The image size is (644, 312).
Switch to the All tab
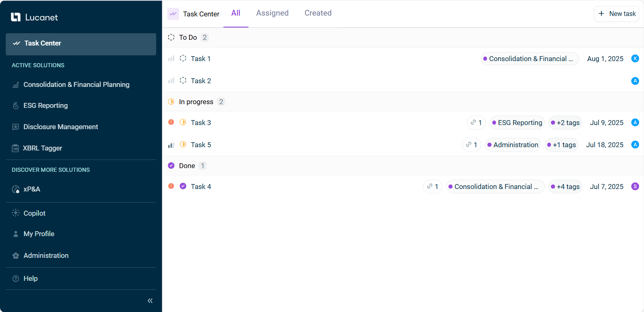(x=236, y=13)
